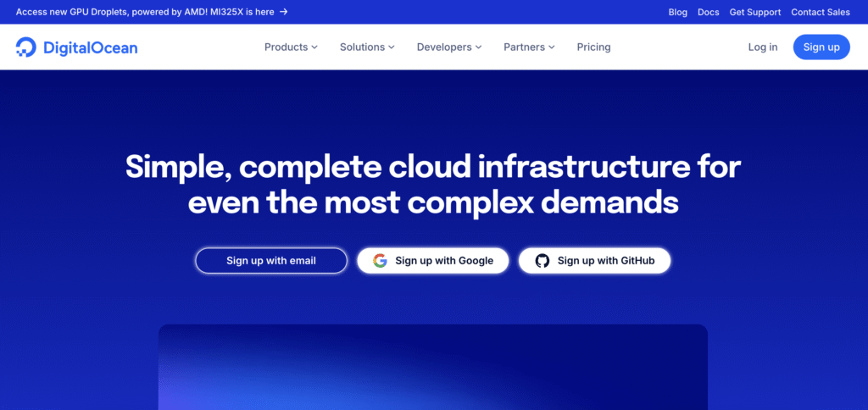The width and height of the screenshot is (868, 410).
Task: Click the Sign up with Google text
Action: [x=444, y=261]
